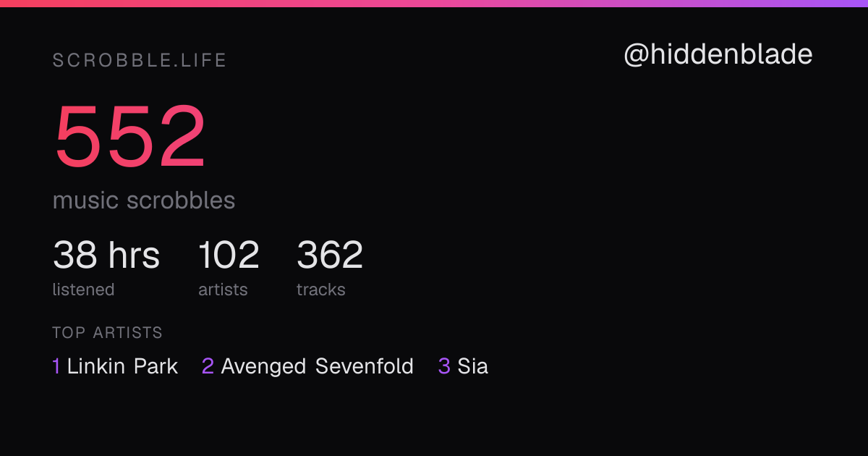Select the 38 hrs listened value

(x=106, y=255)
